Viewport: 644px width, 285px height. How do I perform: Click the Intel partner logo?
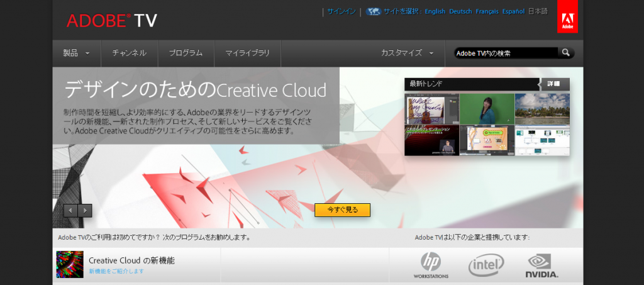coord(486,265)
